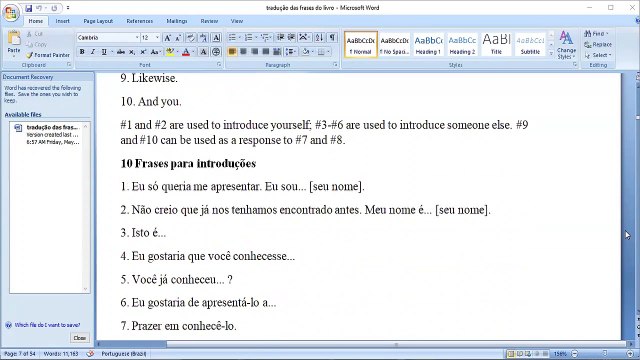Open Change Case dropdown
Image resolution: width=640 pixels, height=360 pixels.
point(156,52)
